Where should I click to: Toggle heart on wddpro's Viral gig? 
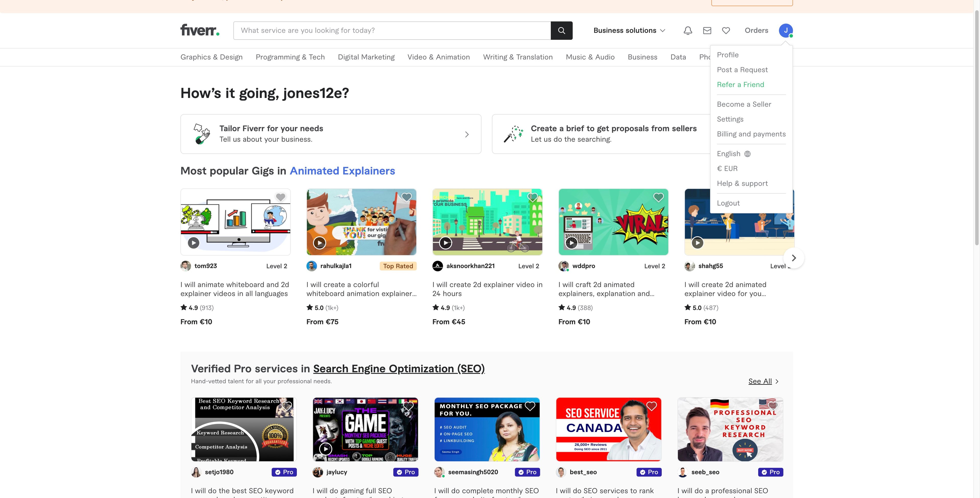[x=658, y=197]
